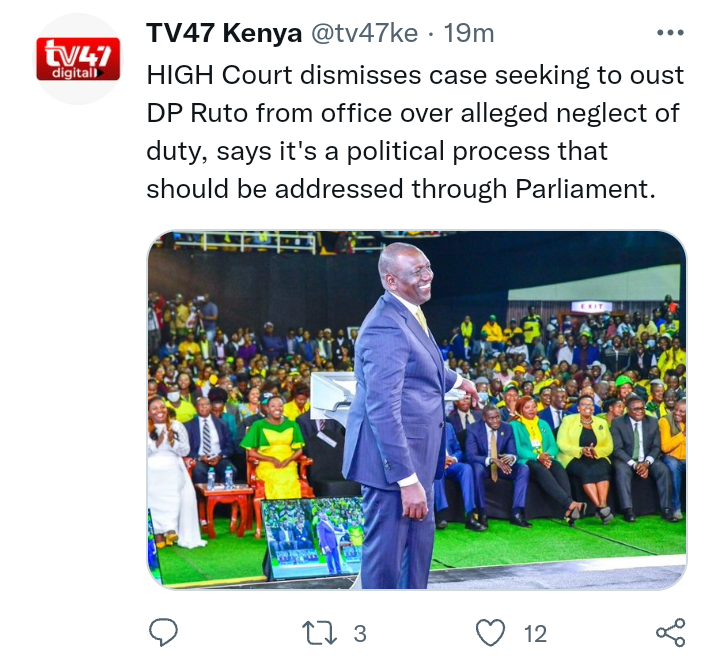Retweet using the circular arrows icon
The image size is (720, 656).
(x=320, y=633)
